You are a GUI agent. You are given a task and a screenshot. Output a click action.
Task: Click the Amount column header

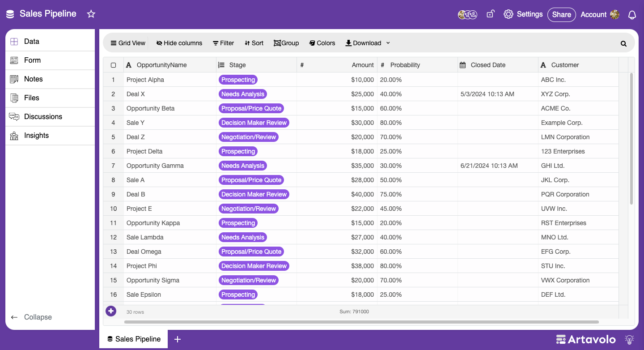337,65
